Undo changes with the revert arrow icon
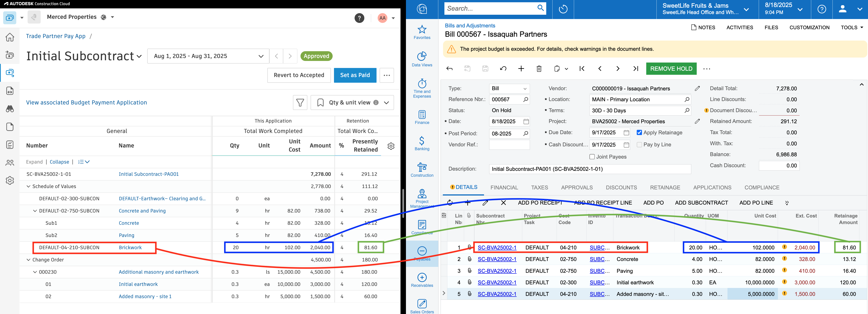 (x=503, y=68)
